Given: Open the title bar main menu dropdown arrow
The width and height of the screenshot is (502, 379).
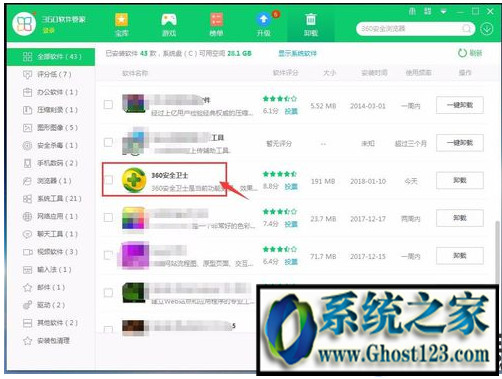Looking at the screenshot, I should 443,12.
